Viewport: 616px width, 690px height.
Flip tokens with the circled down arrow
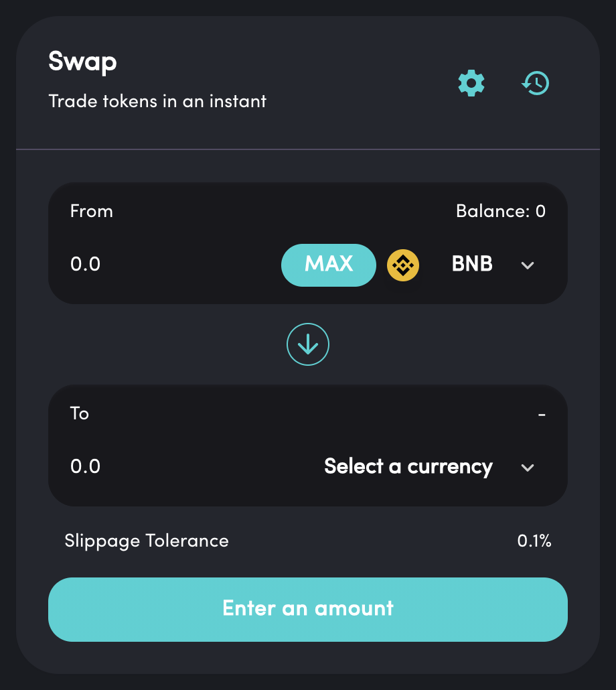pos(308,344)
